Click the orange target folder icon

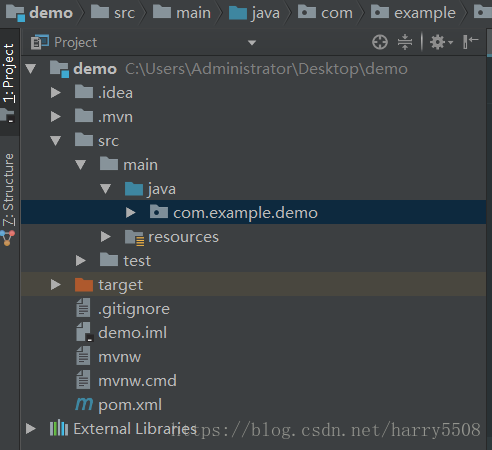coord(84,284)
